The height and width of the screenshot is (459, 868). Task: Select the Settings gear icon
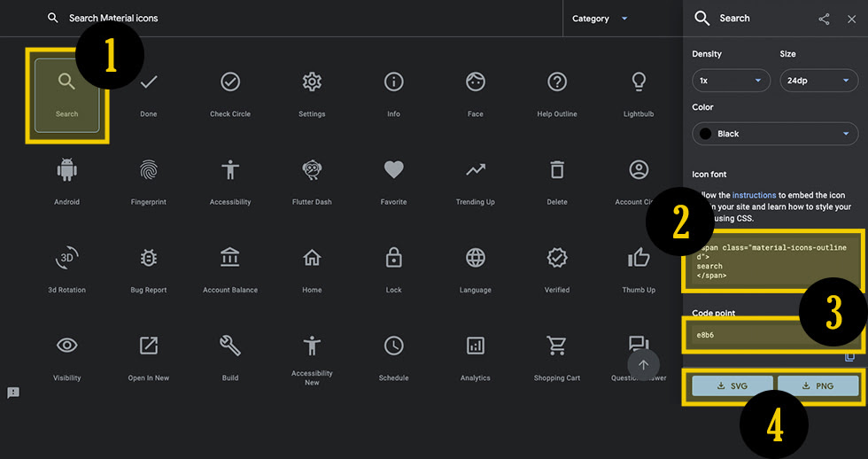312,82
